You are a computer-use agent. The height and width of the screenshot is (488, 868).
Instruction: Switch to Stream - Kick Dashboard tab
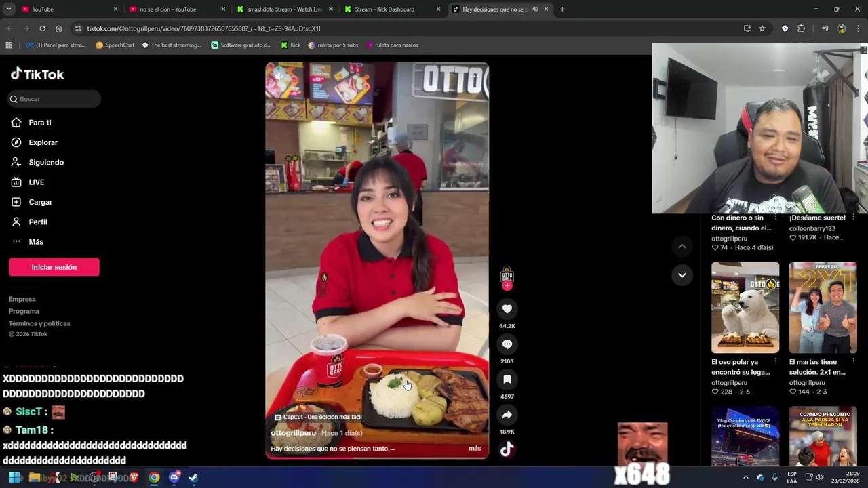[x=391, y=9]
